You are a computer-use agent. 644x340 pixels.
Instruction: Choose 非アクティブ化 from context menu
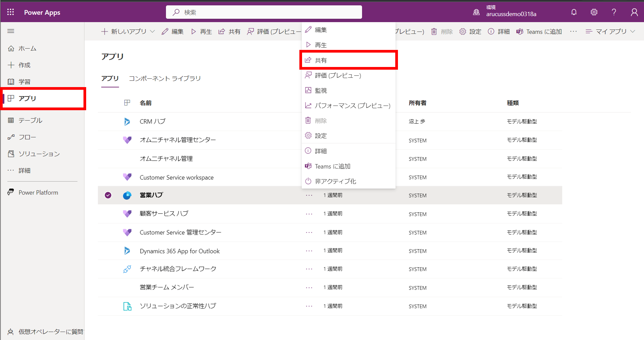(x=335, y=181)
